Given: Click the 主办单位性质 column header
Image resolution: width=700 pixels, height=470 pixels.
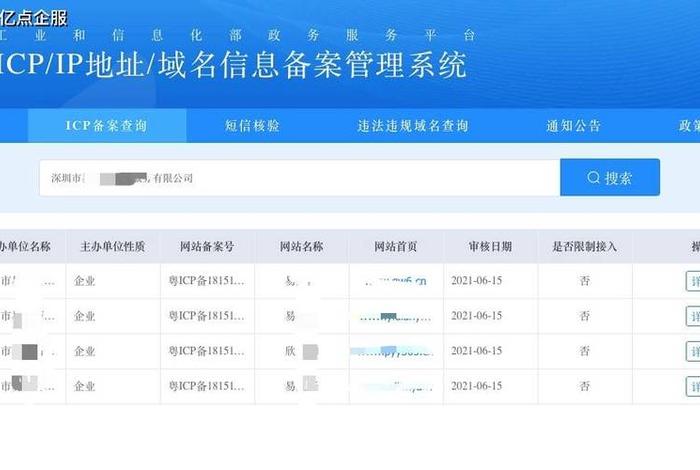Looking at the screenshot, I should pyautogui.click(x=112, y=246).
